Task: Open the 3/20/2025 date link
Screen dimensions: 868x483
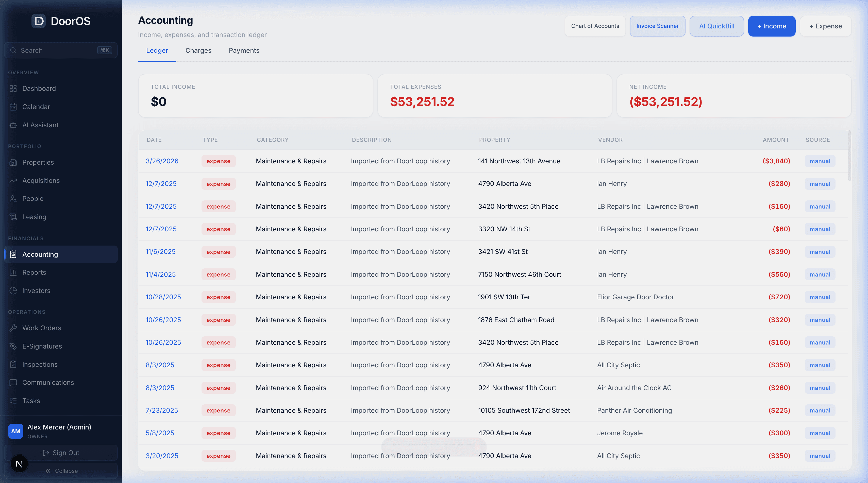Action: 162,456
